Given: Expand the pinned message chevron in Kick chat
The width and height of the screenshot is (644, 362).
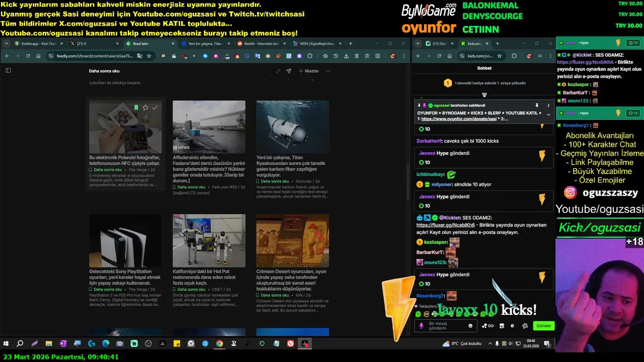Looking at the screenshot, I should coord(548,115).
